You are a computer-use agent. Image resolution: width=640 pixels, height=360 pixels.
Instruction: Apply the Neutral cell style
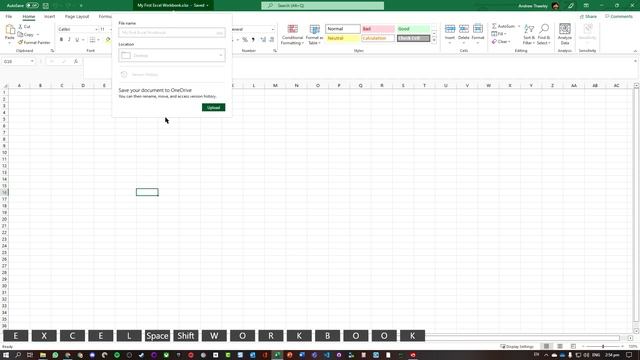click(x=343, y=38)
